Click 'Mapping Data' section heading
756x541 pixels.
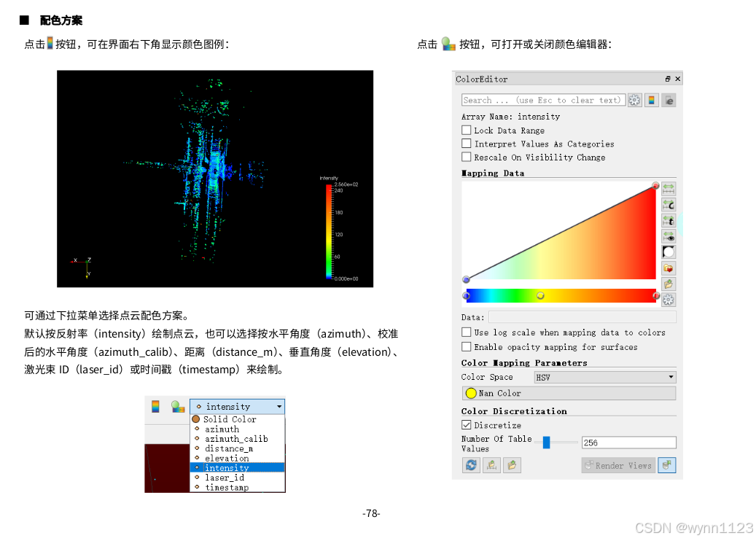pyautogui.click(x=493, y=173)
